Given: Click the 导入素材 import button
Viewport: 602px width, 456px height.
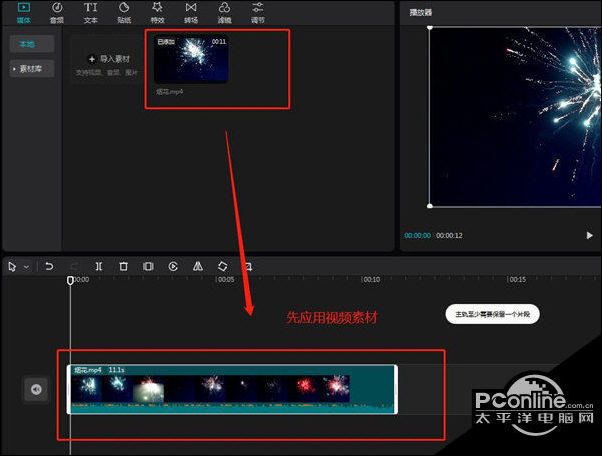Looking at the screenshot, I should [x=109, y=59].
